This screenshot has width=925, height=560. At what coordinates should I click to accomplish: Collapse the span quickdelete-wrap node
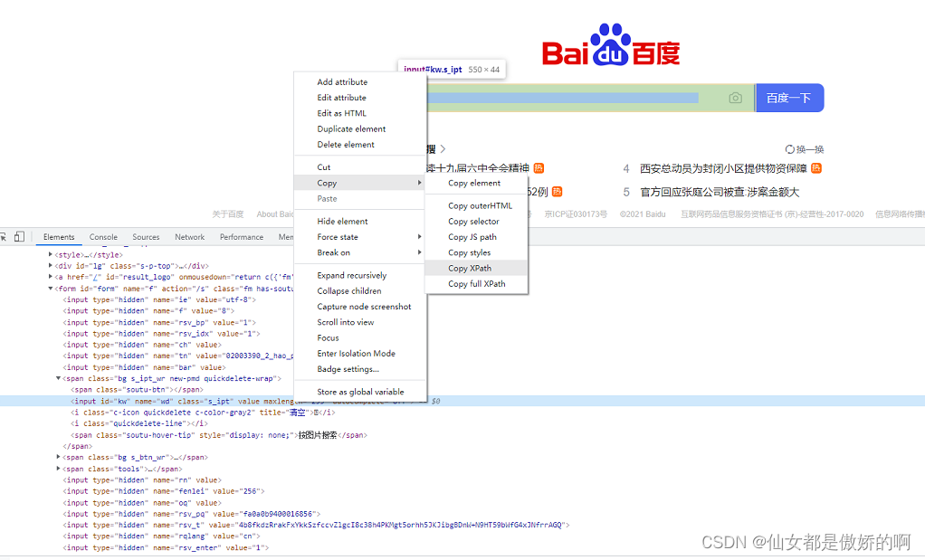59,378
